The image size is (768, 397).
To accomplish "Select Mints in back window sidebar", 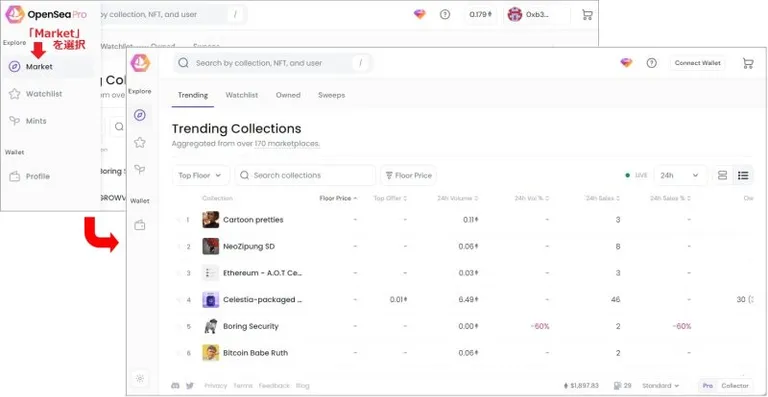I will [48, 121].
